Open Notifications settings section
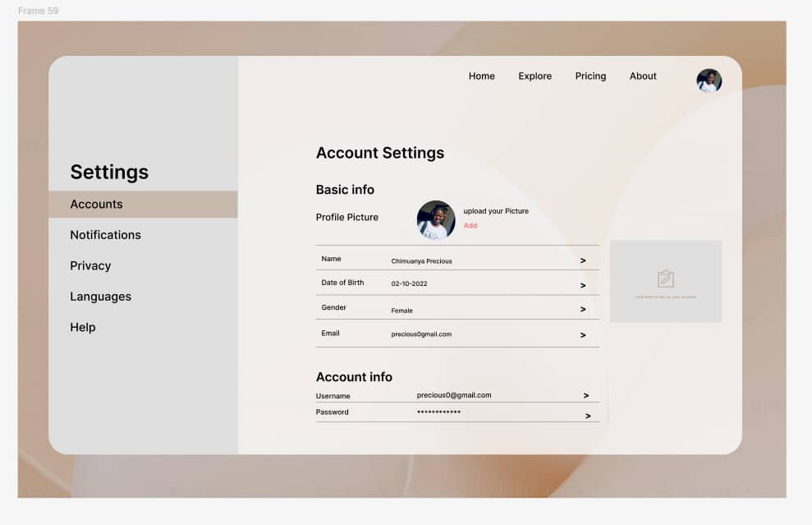This screenshot has height=525, width=812. click(106, 235)
